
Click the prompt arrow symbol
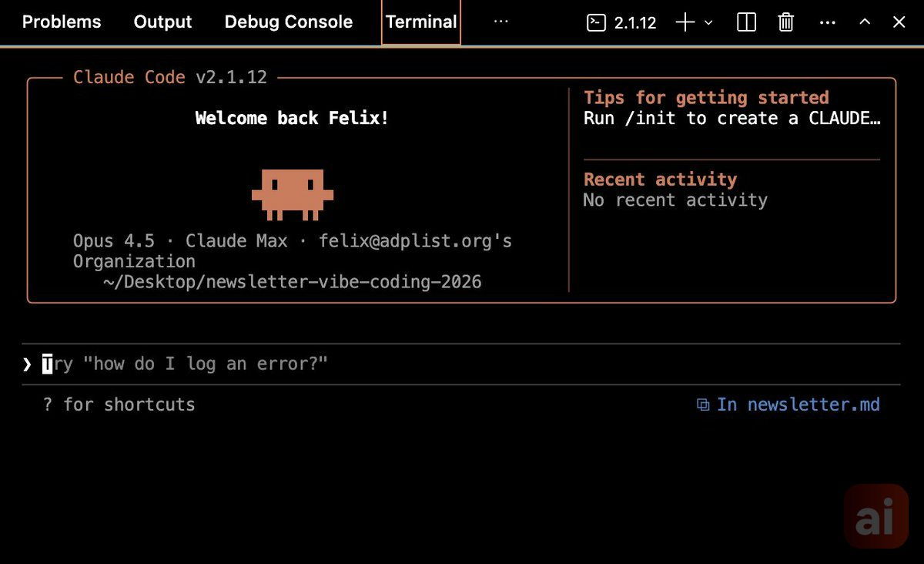click(x=27, y=364)
